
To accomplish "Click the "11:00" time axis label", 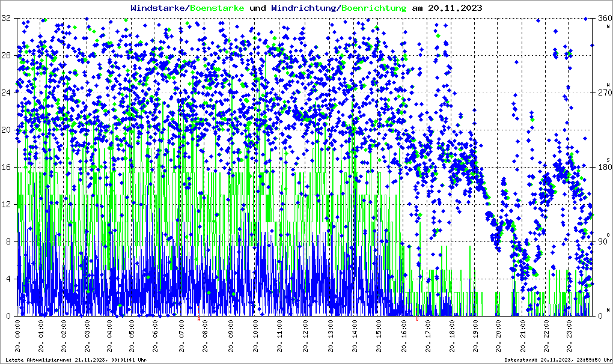I will pyautogui.click(x=279, y=328).
